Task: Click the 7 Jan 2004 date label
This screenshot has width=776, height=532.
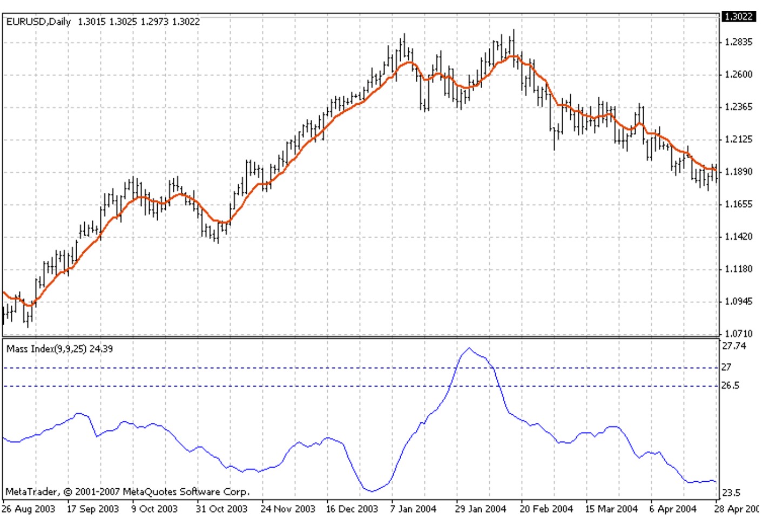Action: (413, 509)
